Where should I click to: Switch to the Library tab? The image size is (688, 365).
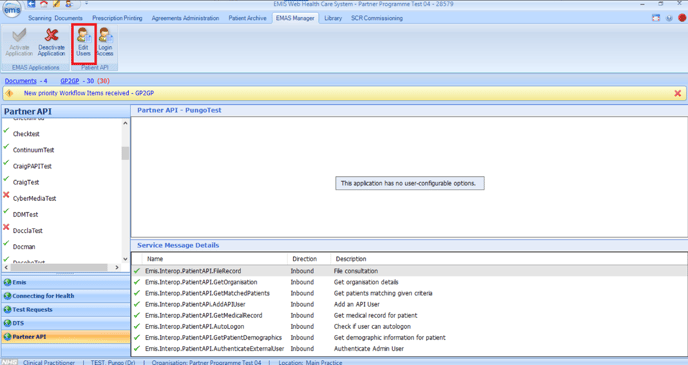[x=333, y=18]
